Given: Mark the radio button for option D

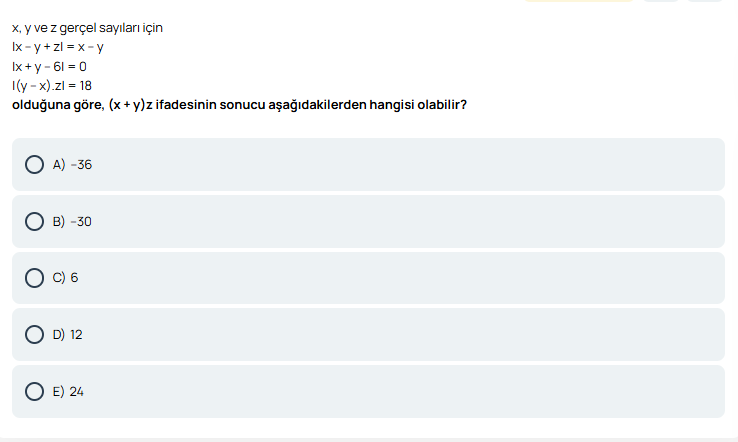Looking at the screenshot, I should [x=34, y=335].
